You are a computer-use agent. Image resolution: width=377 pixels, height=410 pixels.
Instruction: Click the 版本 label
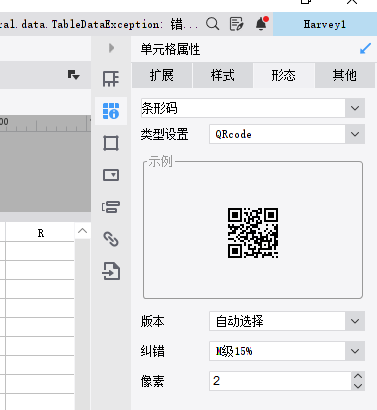coord(152,321)
